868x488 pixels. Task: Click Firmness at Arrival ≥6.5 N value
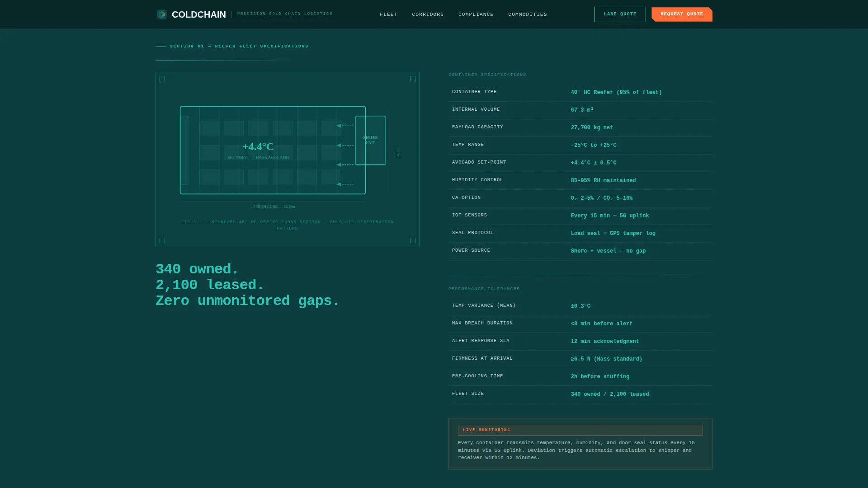606,359
